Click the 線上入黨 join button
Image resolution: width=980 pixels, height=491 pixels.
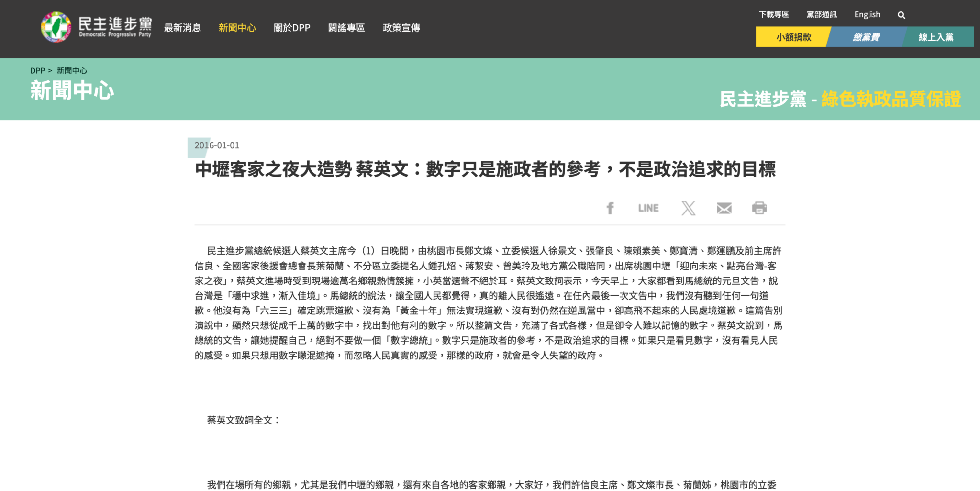[936, 37]
